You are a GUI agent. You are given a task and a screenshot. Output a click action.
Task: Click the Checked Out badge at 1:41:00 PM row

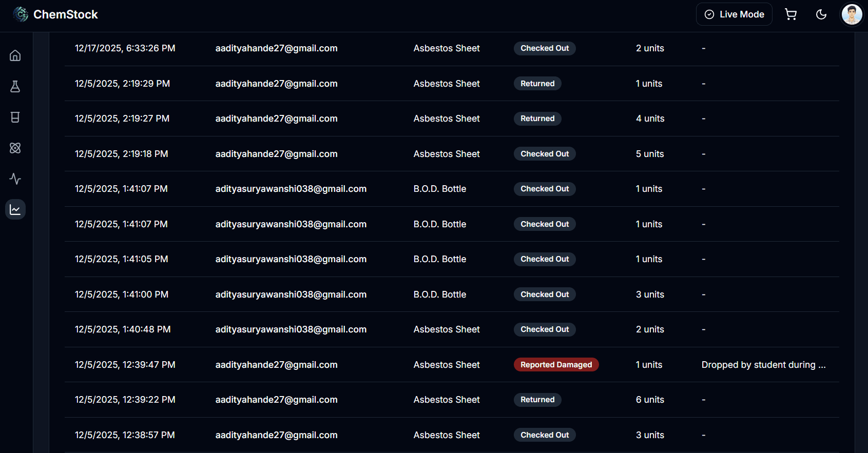(545, 294)
